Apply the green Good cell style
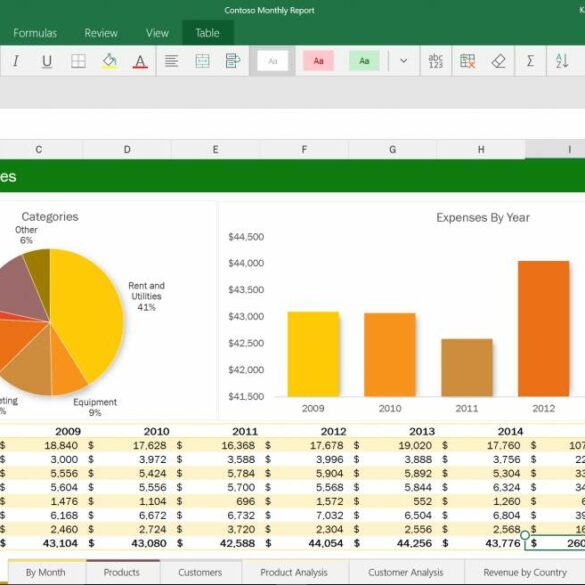 (364, 61)
